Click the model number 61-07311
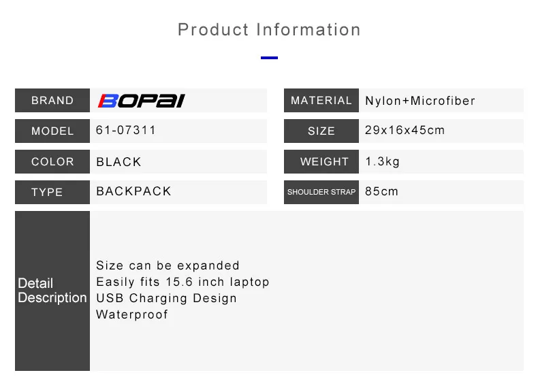 [126, 130]
